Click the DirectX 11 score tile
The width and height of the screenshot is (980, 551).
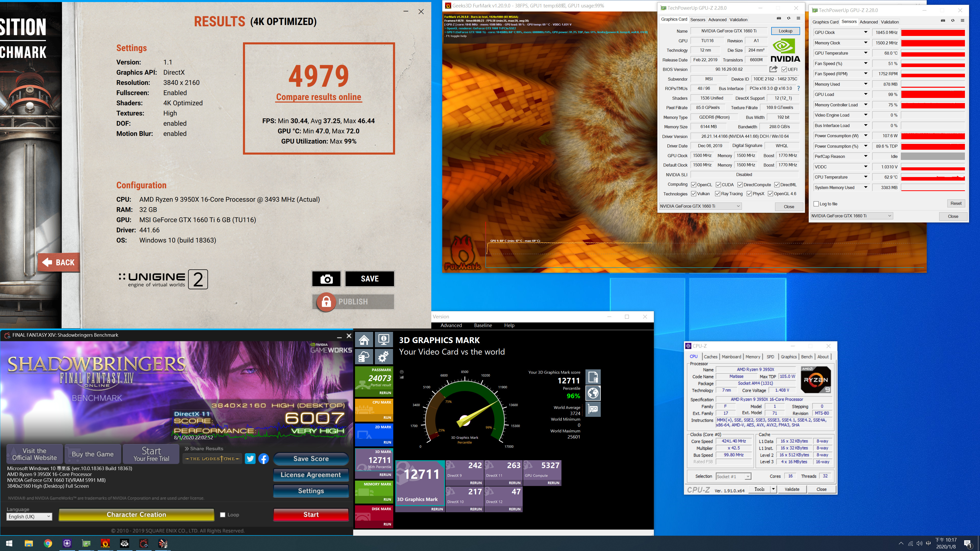click(503, 473)
